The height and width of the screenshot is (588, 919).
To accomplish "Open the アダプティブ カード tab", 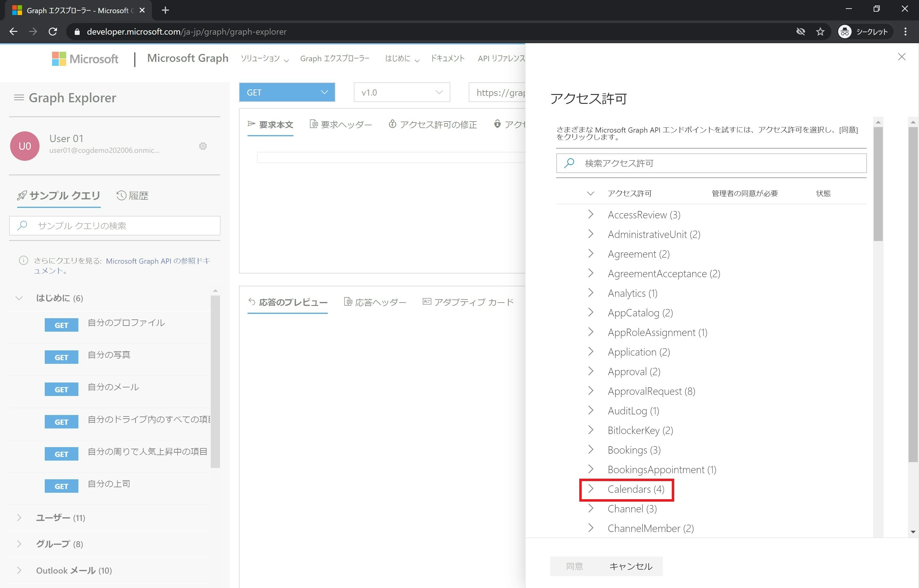I will [468, 302].
